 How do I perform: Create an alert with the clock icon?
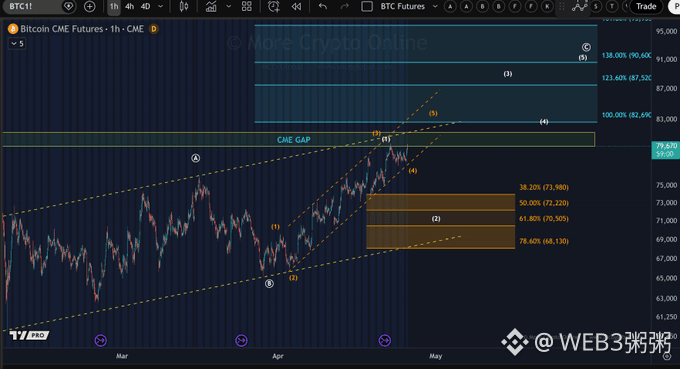[274, 7]
